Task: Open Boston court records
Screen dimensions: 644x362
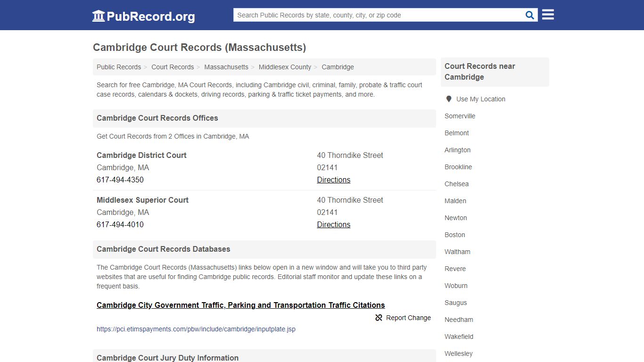Action: click(x=454, y=235)
